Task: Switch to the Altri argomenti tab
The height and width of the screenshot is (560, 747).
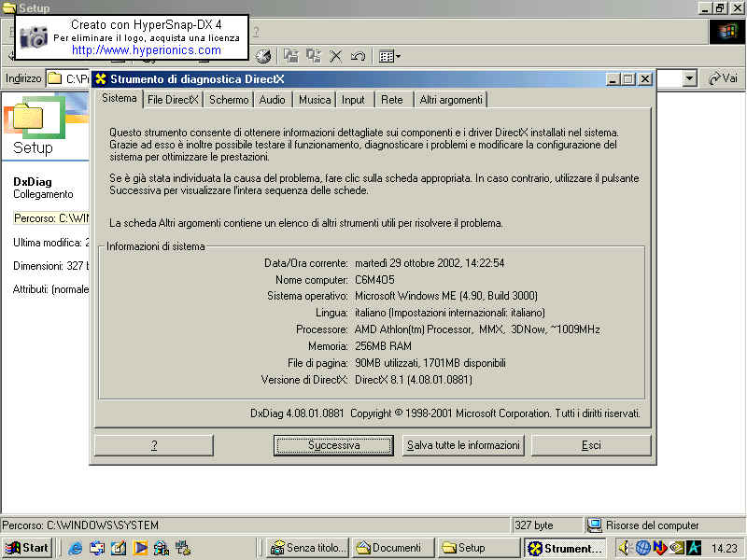Action: [451, 100]
